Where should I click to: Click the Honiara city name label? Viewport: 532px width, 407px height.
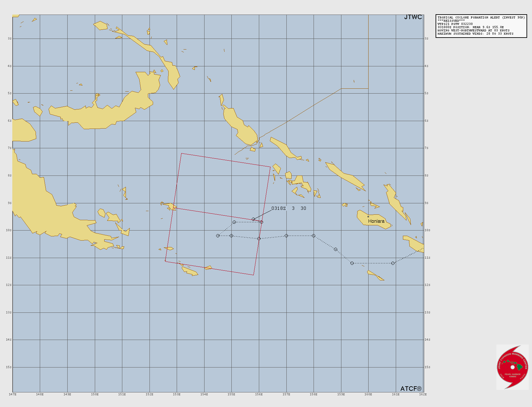376,221
